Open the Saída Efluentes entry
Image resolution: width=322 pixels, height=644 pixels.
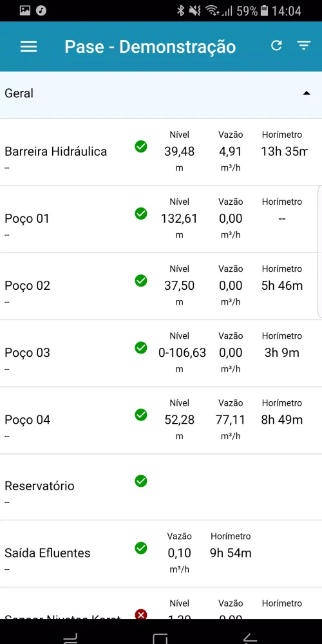click(161, 554)
